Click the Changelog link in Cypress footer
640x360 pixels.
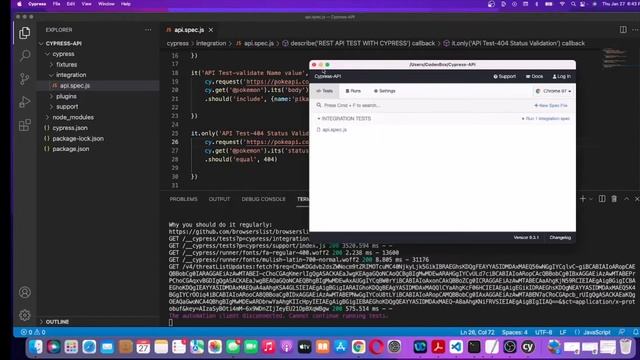pos(560,238)
